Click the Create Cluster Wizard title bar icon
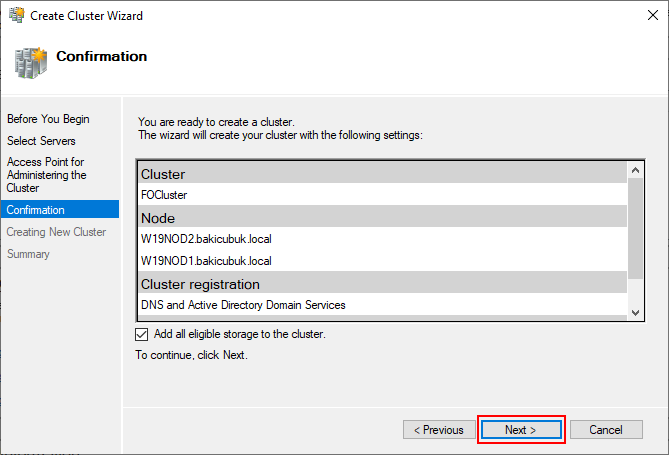Screen dimensions: 669x455 pos(17,15)
